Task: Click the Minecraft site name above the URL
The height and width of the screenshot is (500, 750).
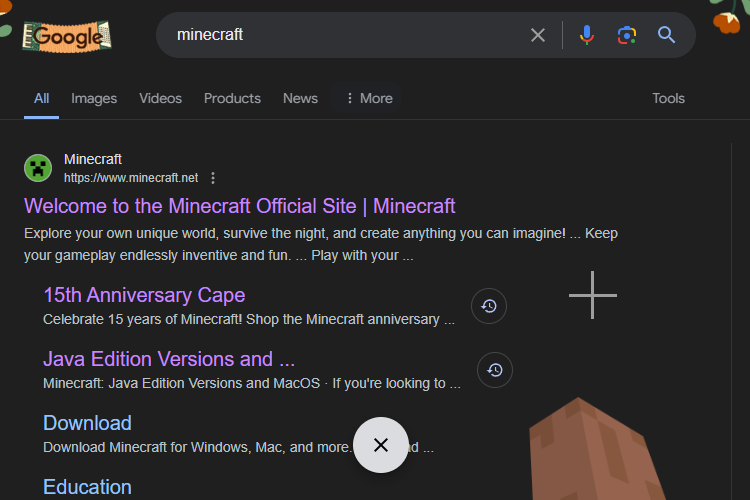Action: tap(93, 159)
